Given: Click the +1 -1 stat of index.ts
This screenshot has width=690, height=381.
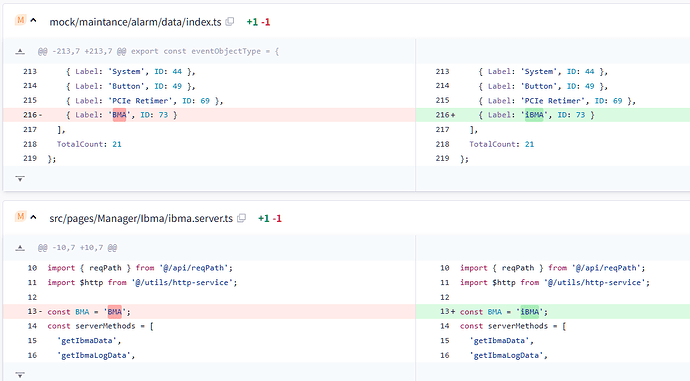Looking at the screenshot, I should click(258, 22).
